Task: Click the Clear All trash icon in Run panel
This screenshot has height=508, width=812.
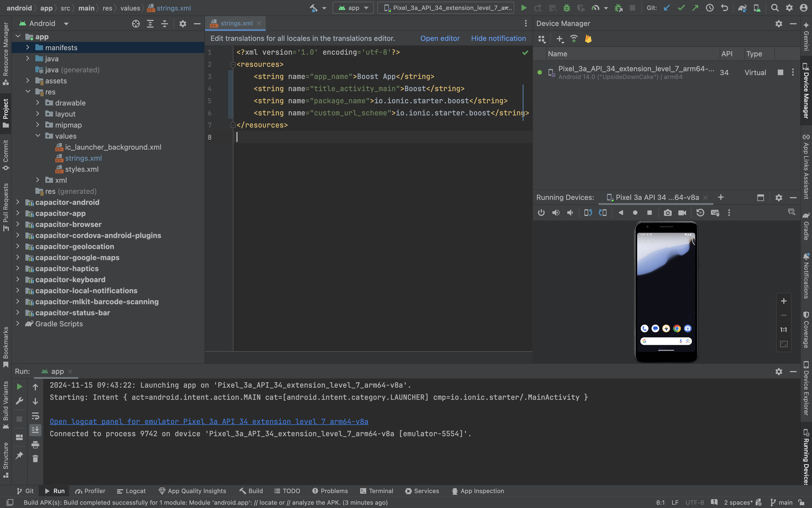Action: click(x=35, y=459)
